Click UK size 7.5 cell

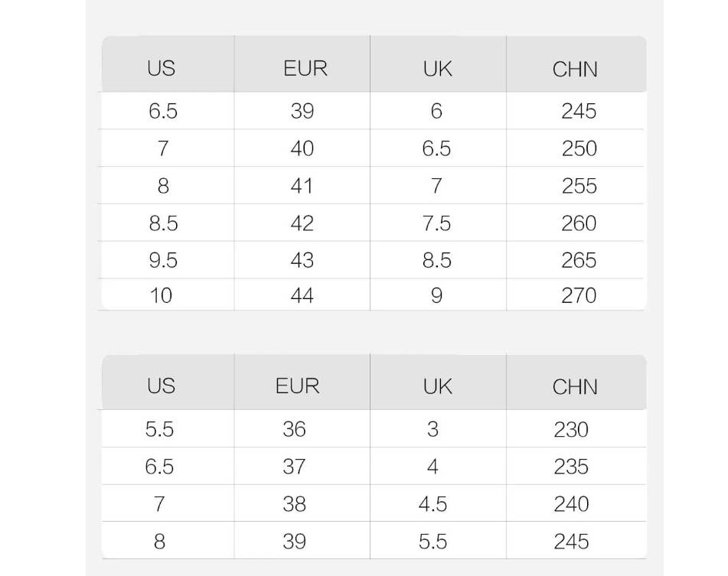pyautogui.click(x=436, y=223)
